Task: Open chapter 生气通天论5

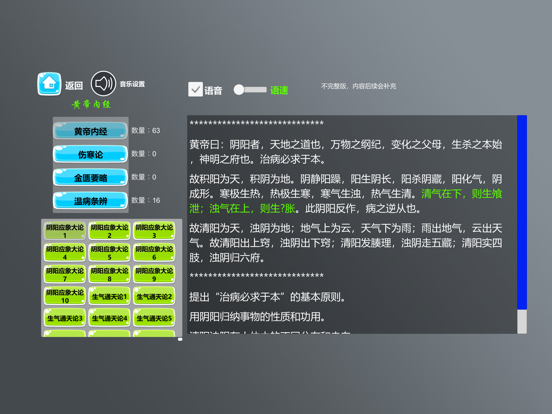Action: (x=154, y=318)
